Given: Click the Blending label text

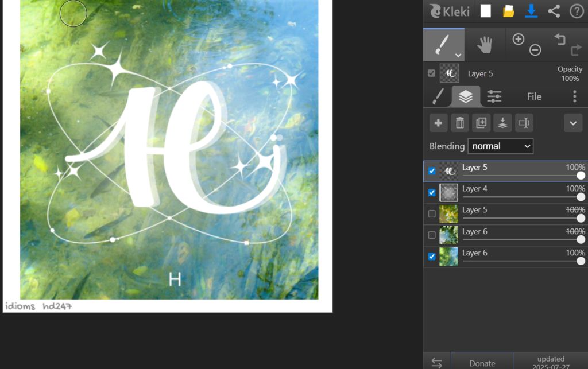Looking at the screenshot, I should click(x=447, y=146).
